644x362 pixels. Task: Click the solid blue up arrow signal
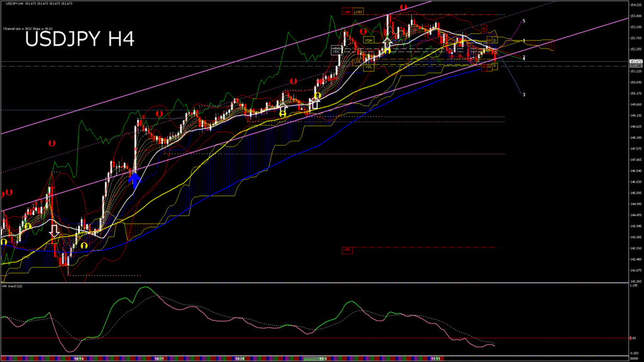tap(134, 179)
